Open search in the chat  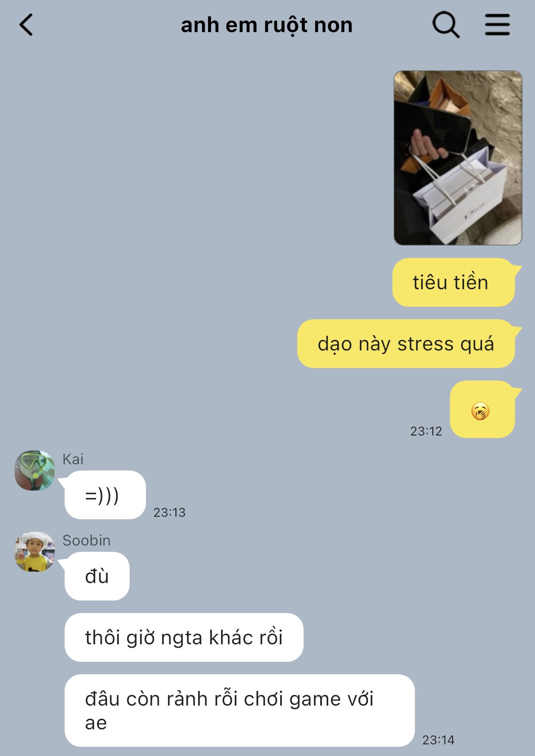(x=446, y=25)
